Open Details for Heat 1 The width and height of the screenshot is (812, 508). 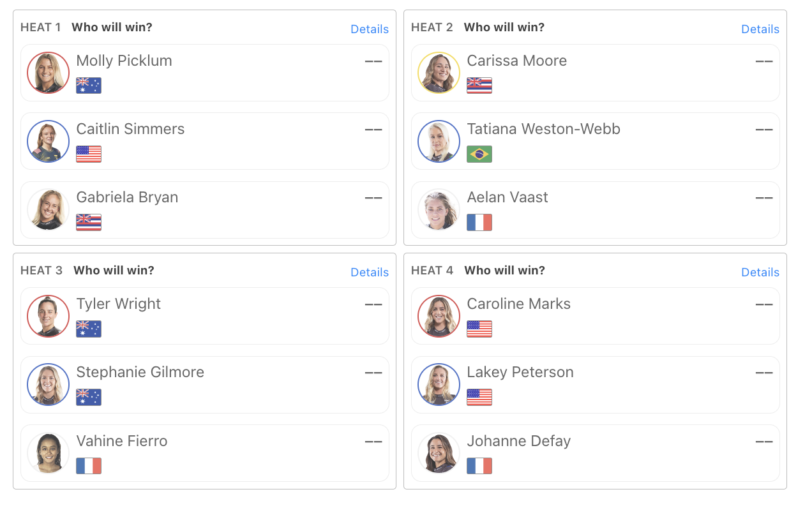click(x=370, y=29)
